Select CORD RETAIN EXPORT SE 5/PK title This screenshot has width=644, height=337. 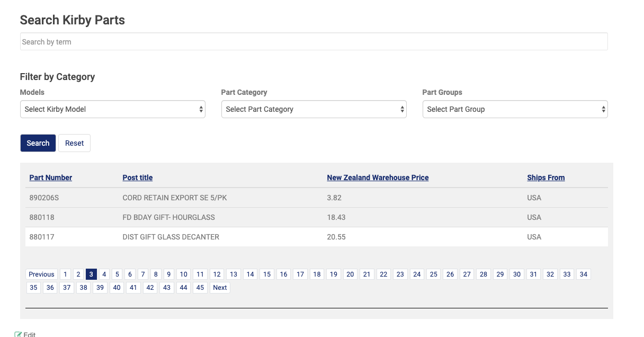[x=175, y=198]
